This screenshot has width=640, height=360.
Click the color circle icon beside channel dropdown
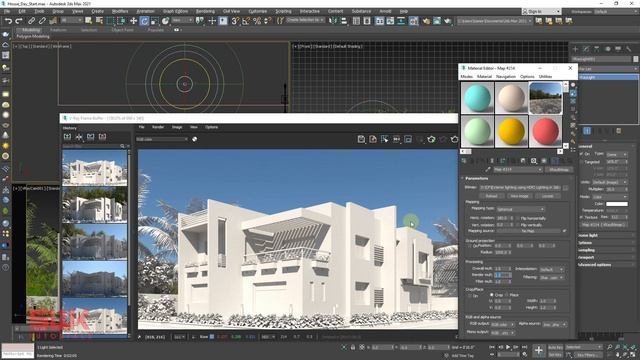[195, 139]
